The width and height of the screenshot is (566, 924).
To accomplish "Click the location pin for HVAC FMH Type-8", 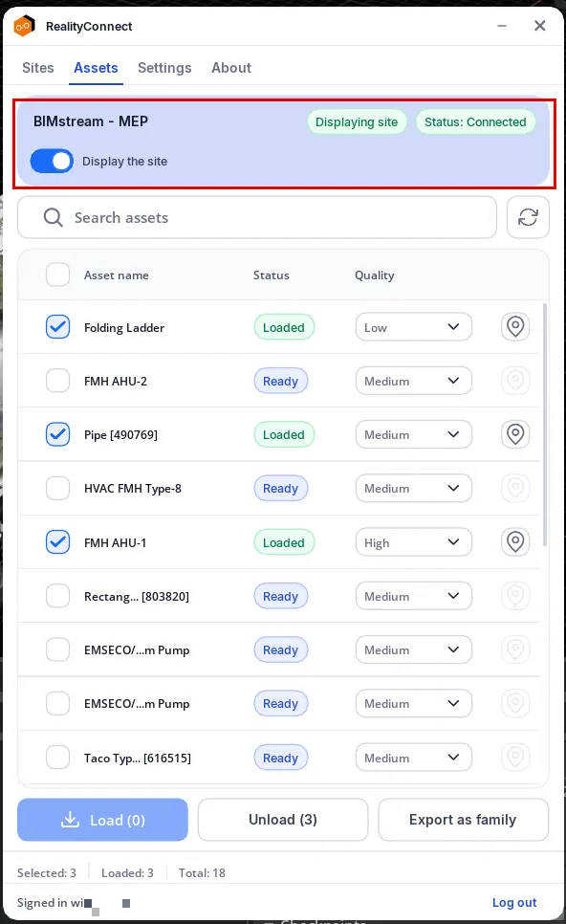I will (x=515, y=488).
